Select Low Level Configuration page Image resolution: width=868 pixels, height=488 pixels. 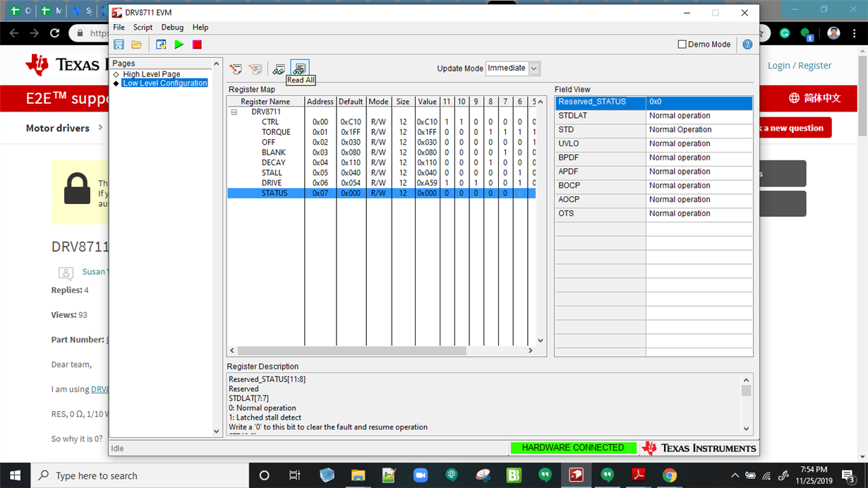[x=164, y=83]
